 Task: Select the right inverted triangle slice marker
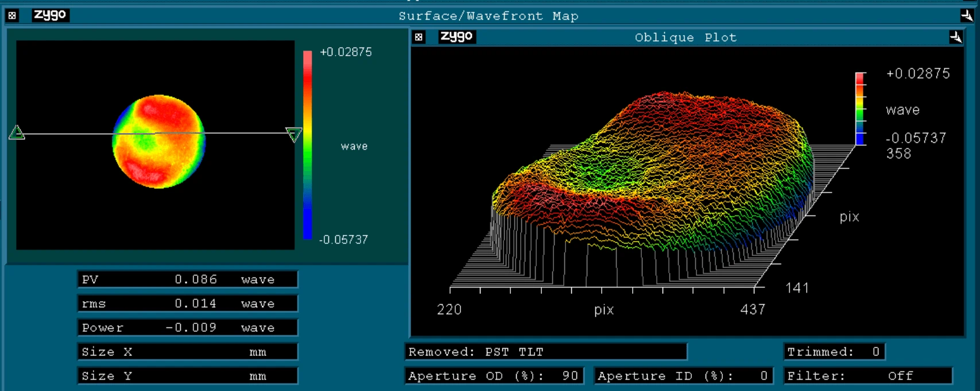coord(293,135)
